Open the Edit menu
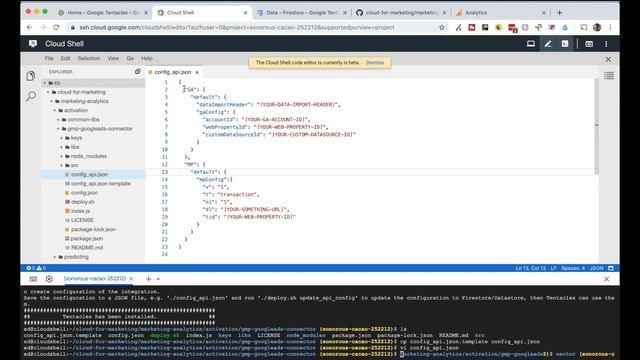The height and width of the screenshot is (360, 640). click(x=65, y=58)
